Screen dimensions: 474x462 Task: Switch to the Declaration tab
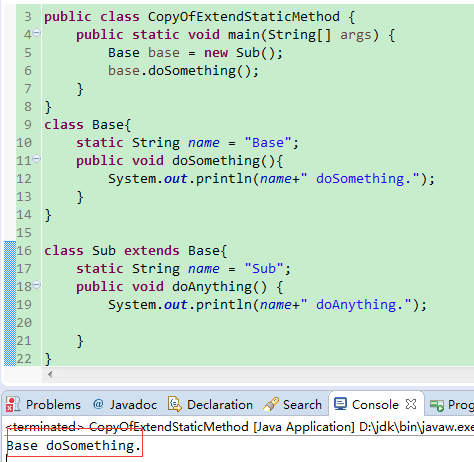(210, 405)
